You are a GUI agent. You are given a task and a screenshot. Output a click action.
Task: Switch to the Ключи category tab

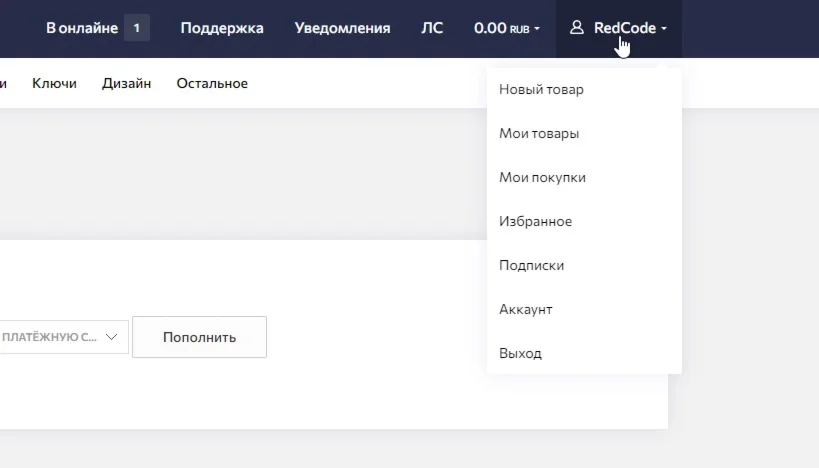tap(54, 83)
